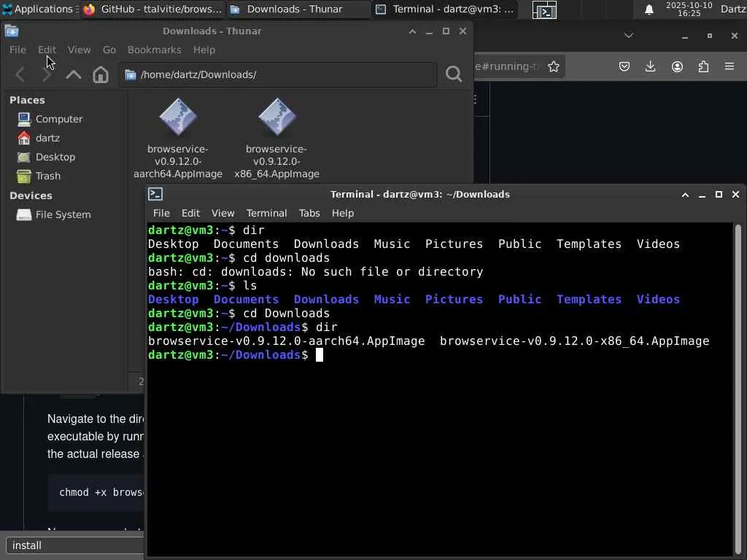Open Terminal window View menu

tap(222, 214)
